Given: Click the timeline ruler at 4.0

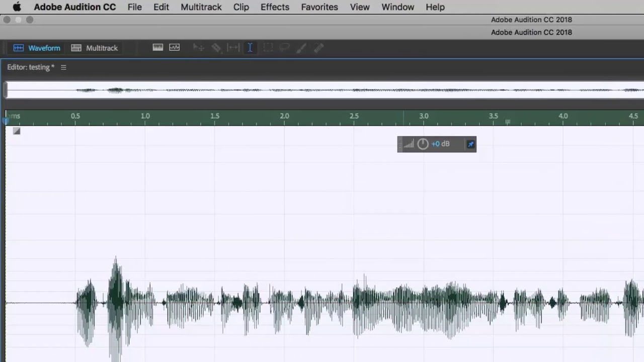Looking at the screenshot, I should [563, 116].
